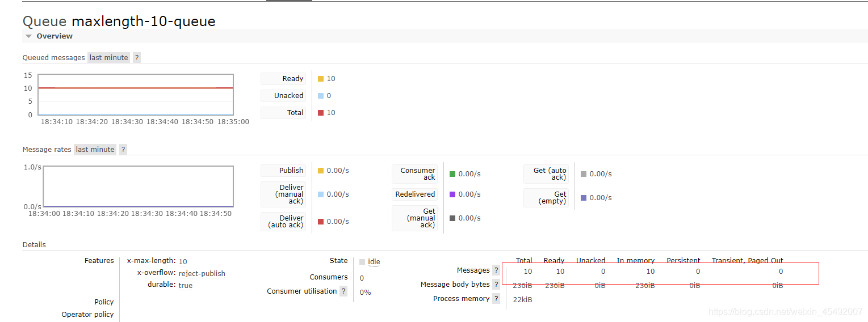Viewport: 868px width, 322px height.
Task: Click the Deliver (manual ack) label
Action: coord(283,194)
